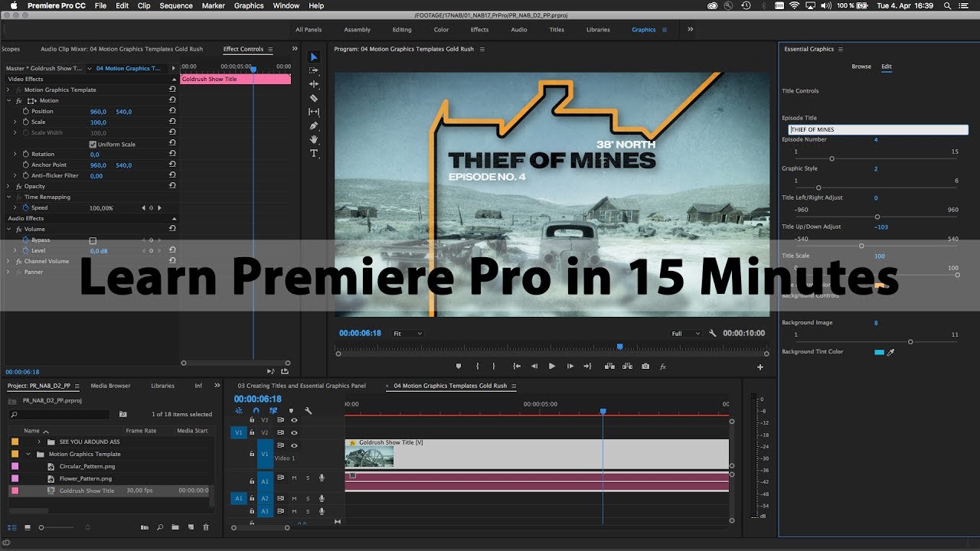Viewport: 980px width, 551px height.
Task: Click the program monitor Add Marker button
Action: 459,367
